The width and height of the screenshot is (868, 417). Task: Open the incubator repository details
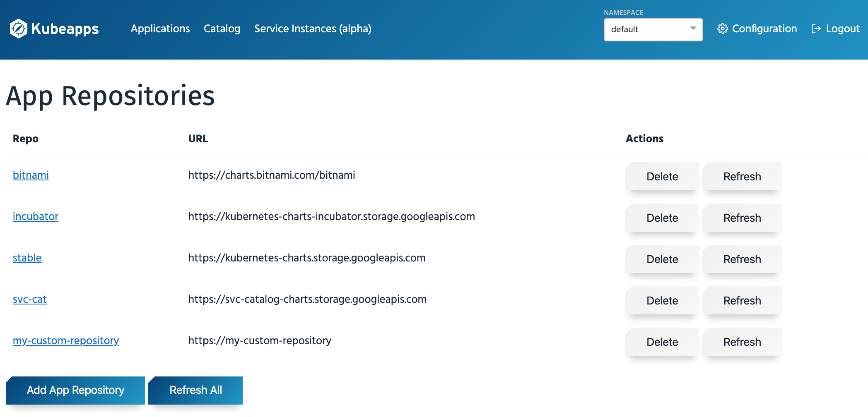click(36, 216)
